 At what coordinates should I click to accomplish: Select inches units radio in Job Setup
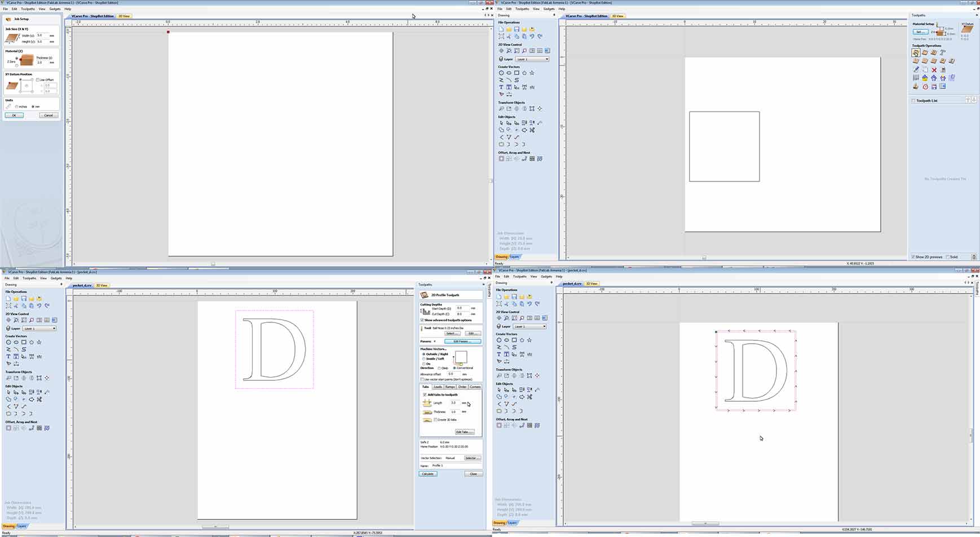[17, 106]
